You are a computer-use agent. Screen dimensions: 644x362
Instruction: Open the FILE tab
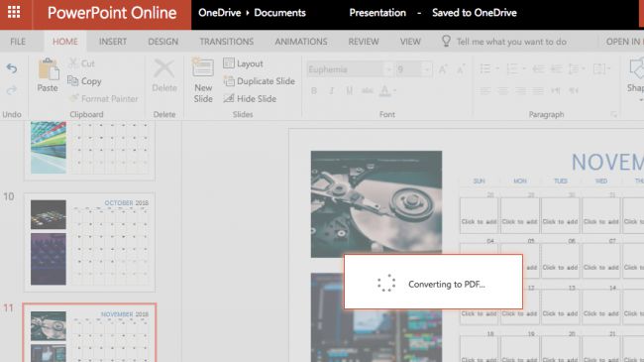18,42
